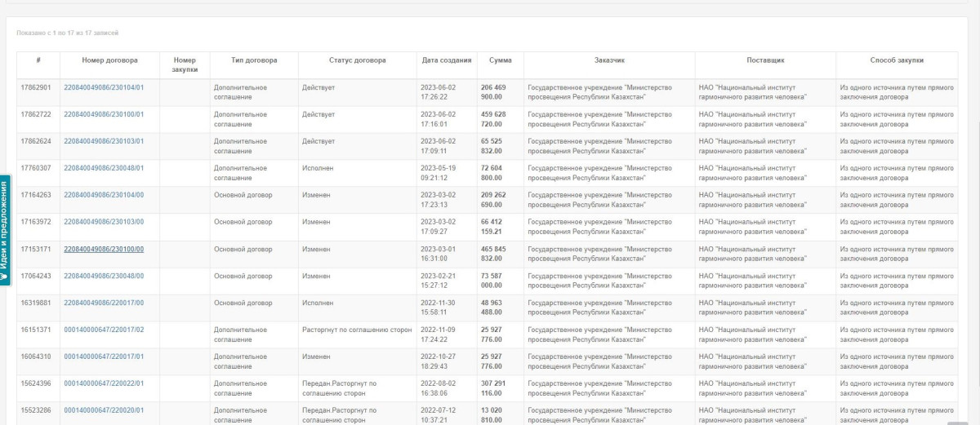Click contract link 000140000647/220020/01

point(104,411)
